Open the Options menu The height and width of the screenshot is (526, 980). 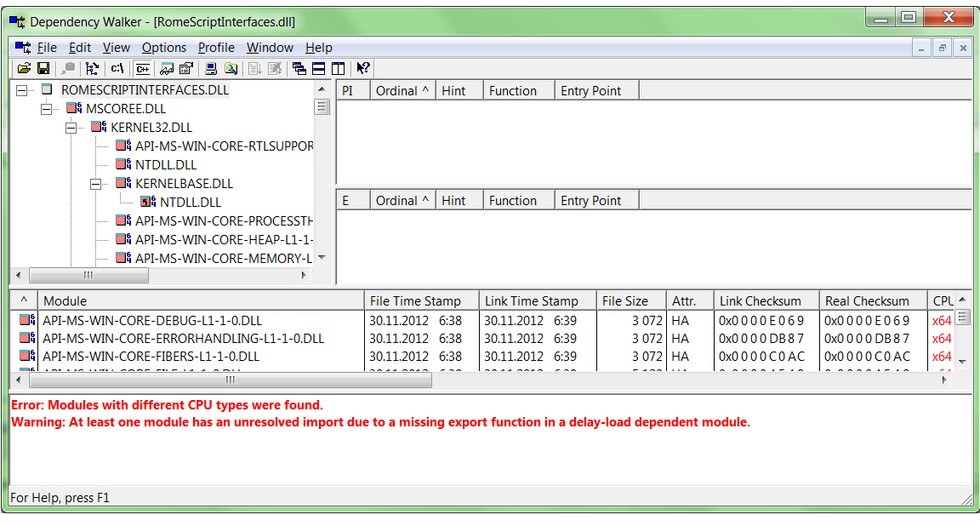coord(164,48)
